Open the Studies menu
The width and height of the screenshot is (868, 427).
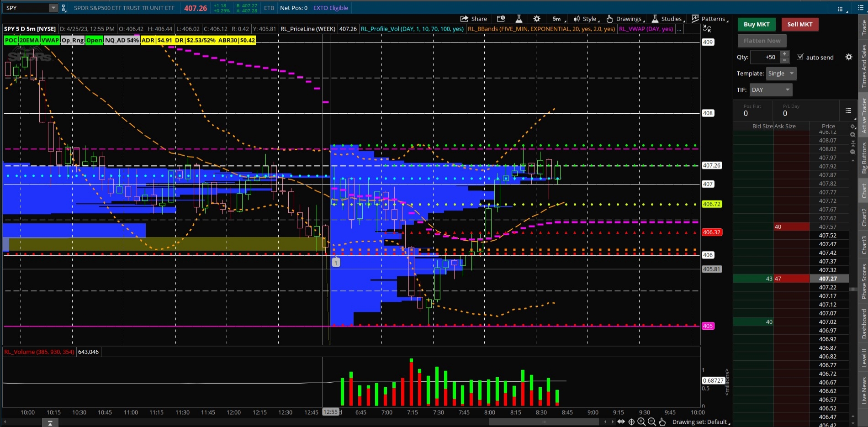667,19
